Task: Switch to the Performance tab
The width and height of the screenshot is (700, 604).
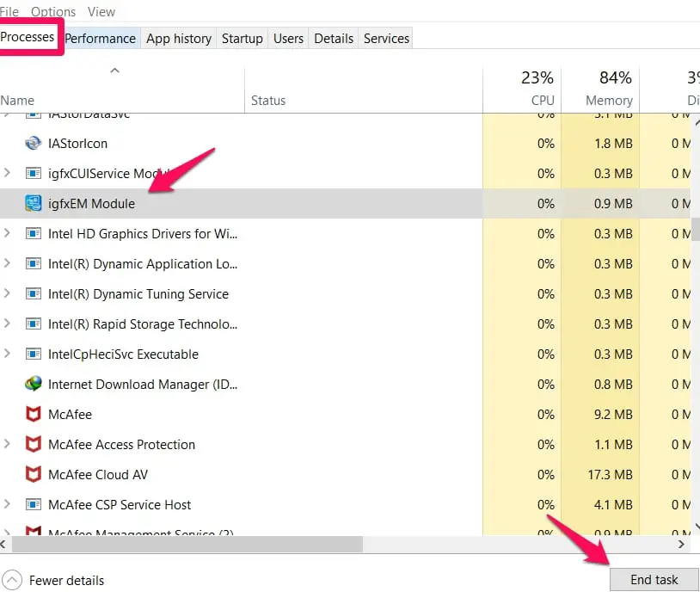Action: tap(100, 39)
